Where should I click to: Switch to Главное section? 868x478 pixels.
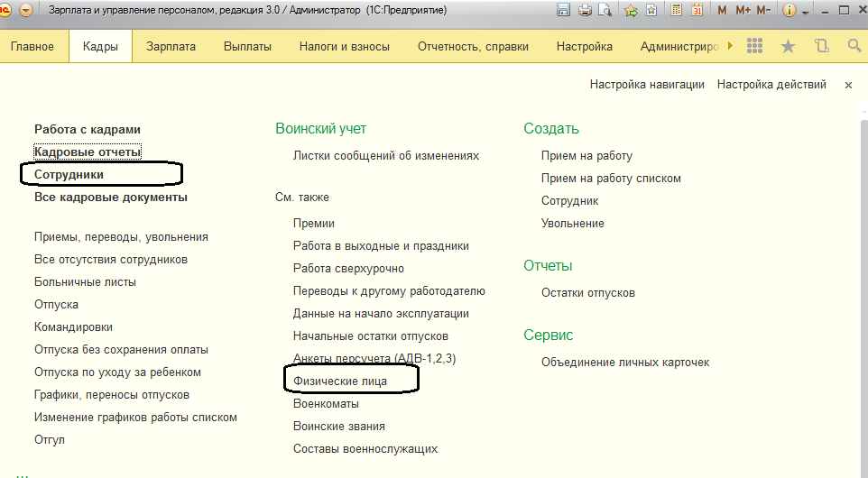click(32, 47)
